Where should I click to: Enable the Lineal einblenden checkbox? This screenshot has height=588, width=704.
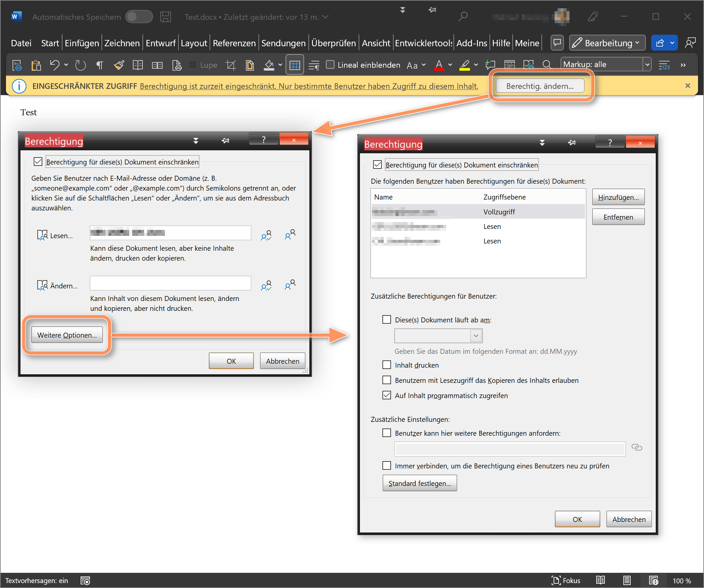(330, 65)
